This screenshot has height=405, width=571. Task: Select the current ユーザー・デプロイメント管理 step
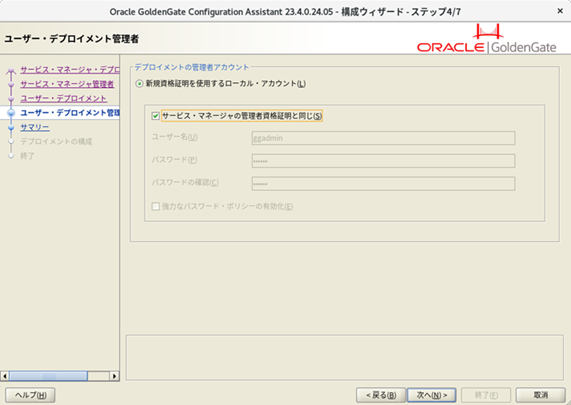[70, 113]
